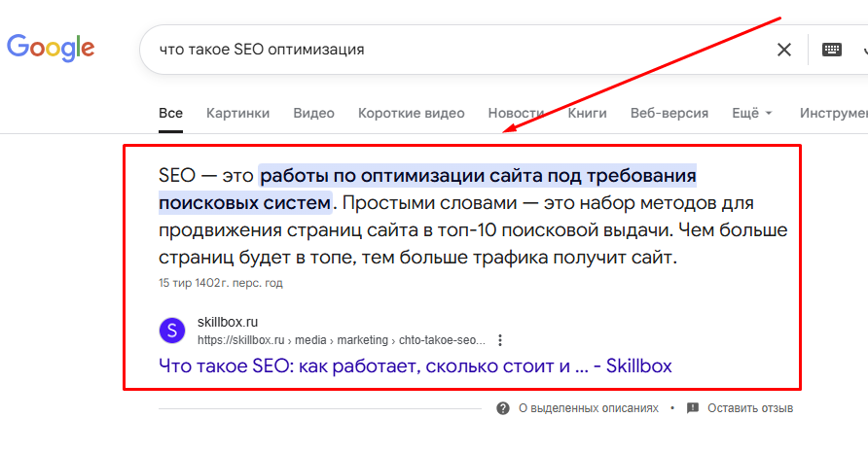Switch to the Книги tab
Image resolution: width=868 pixels, height=453 pixels.
pos(588,114)
